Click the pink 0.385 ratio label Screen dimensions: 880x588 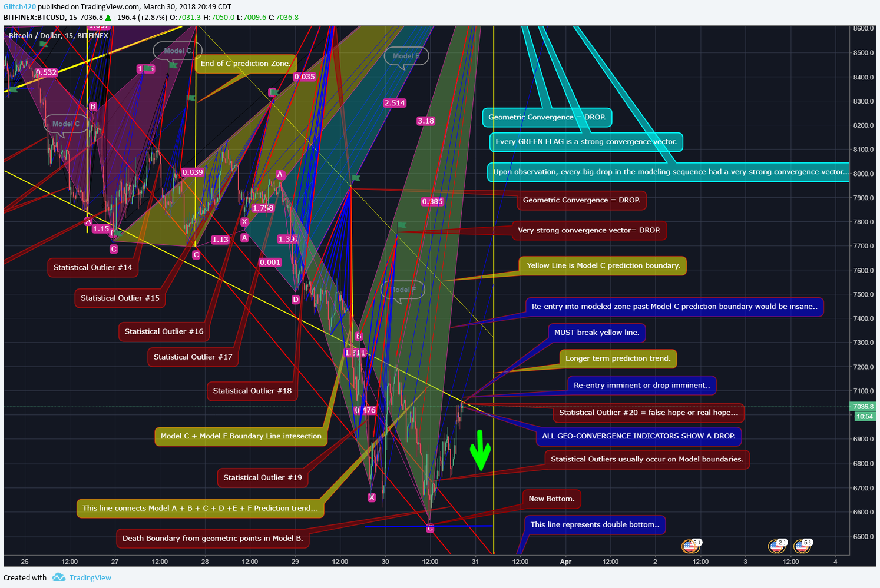432,201
